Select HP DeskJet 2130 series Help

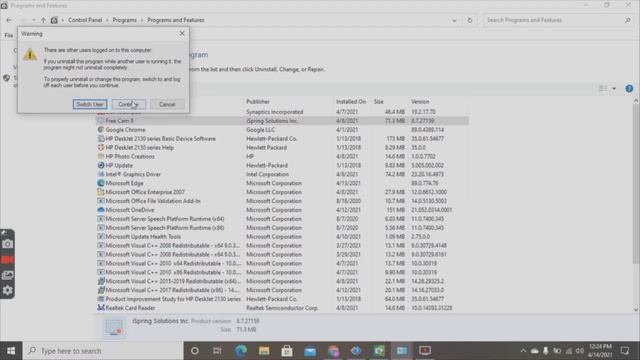(x=139, y=147)
